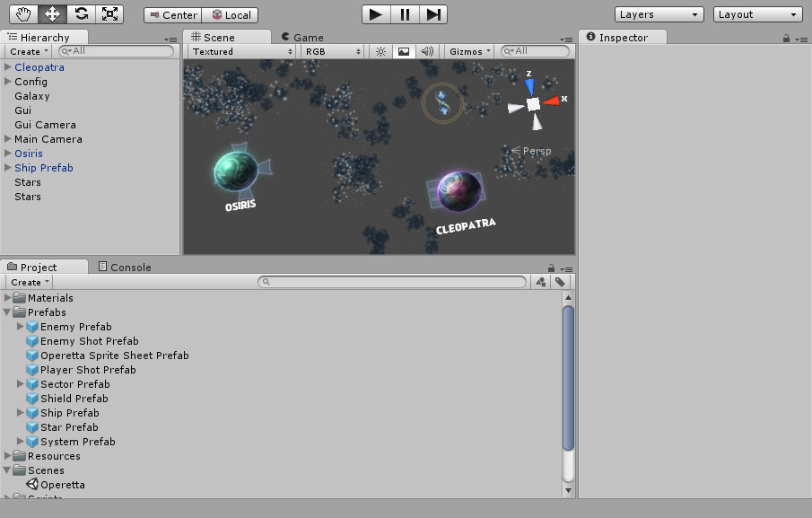This screenshot has height=518, width=812.
Task: Select the Osiris planet in scene
Action: coord(236,171)
